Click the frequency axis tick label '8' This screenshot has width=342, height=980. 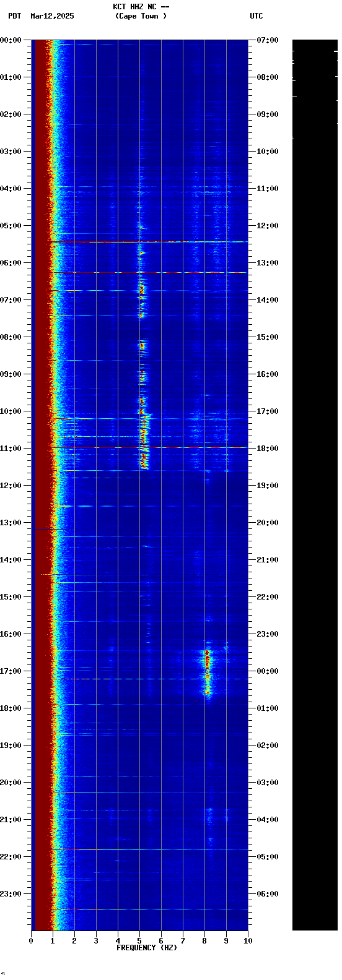pyautogui.click(x=204, y=941)
